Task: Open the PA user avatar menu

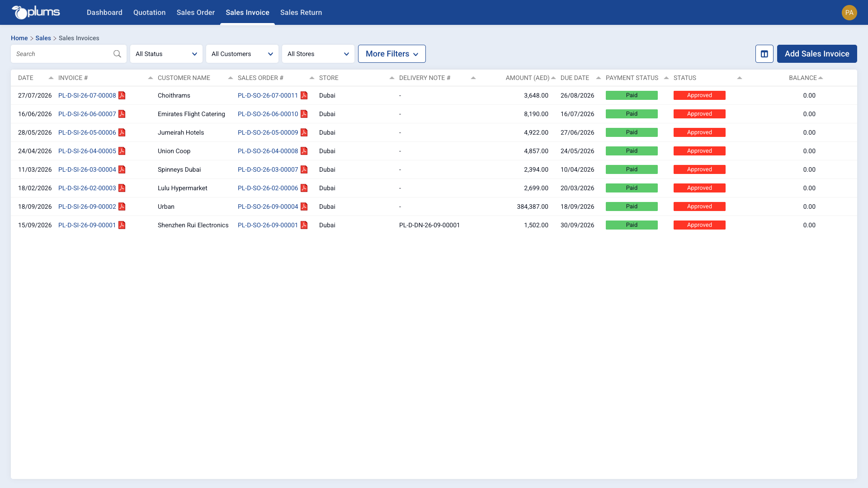Action: 849,13
